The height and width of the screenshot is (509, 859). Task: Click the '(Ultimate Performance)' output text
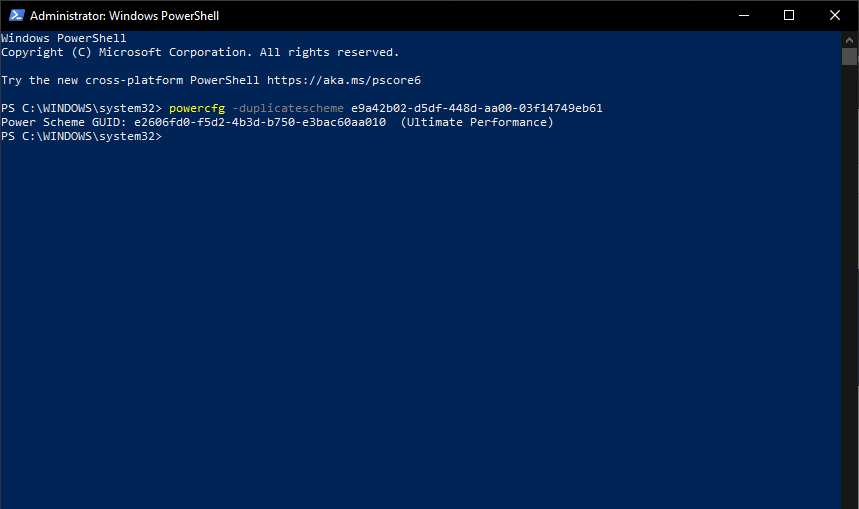click(x=476, y=122)
